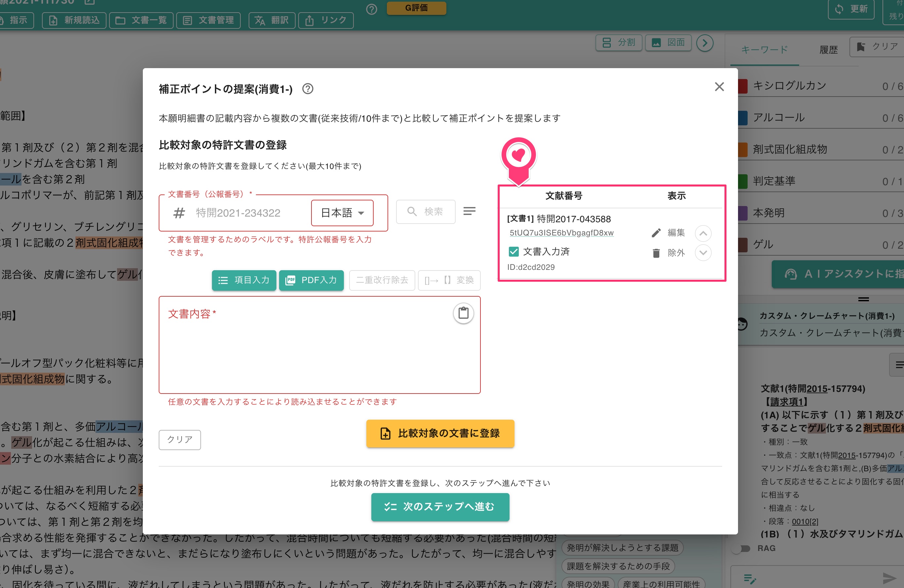
Task: Move 文書1 up with the chevron-up button
Action: tap(703, 233)
